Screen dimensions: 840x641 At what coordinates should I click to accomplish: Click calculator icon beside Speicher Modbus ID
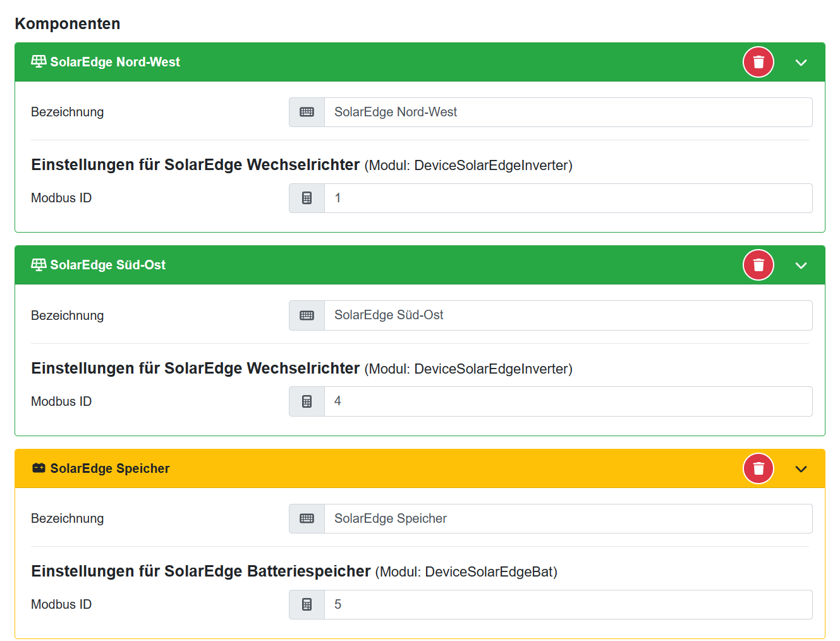pos(307,604)
